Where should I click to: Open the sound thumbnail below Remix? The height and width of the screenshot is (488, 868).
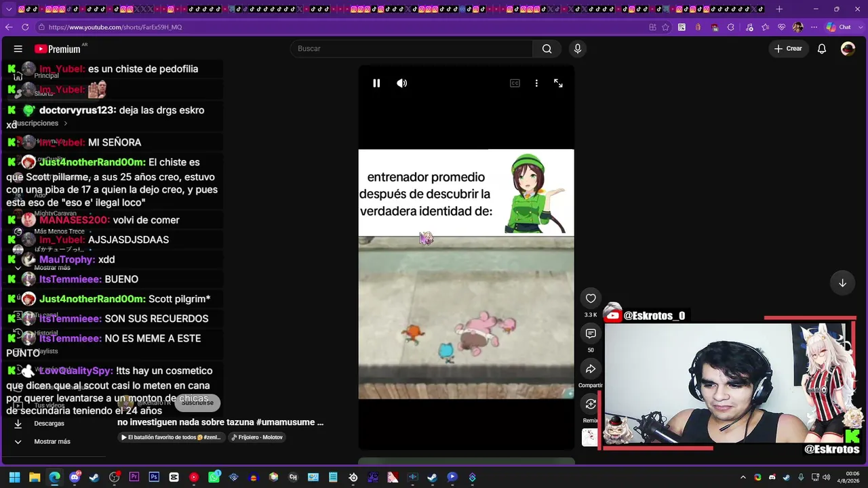[590, 438]
